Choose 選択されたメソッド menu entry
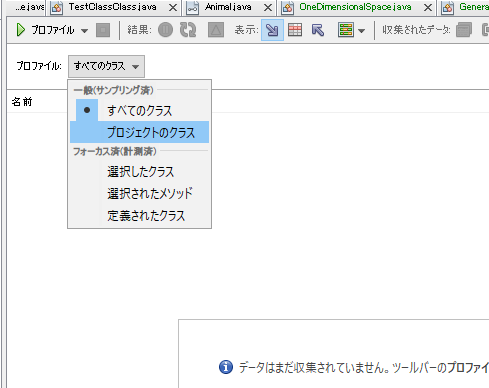 click(139, 193)
